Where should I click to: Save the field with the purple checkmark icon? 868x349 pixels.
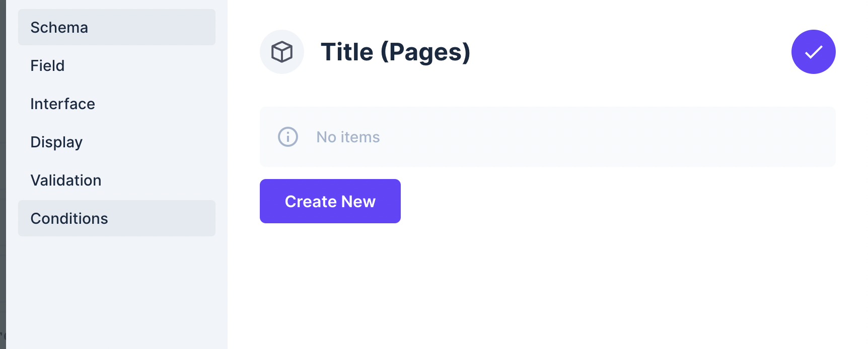pos(813,52)
